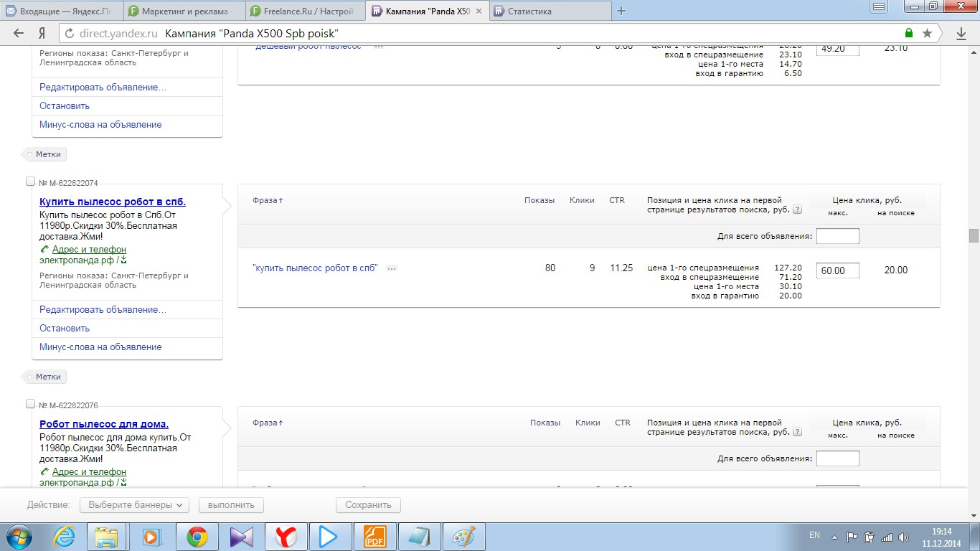980x551 pixels.
Task: Open the notepad app in the taskbar
Action: click(419, 537)
